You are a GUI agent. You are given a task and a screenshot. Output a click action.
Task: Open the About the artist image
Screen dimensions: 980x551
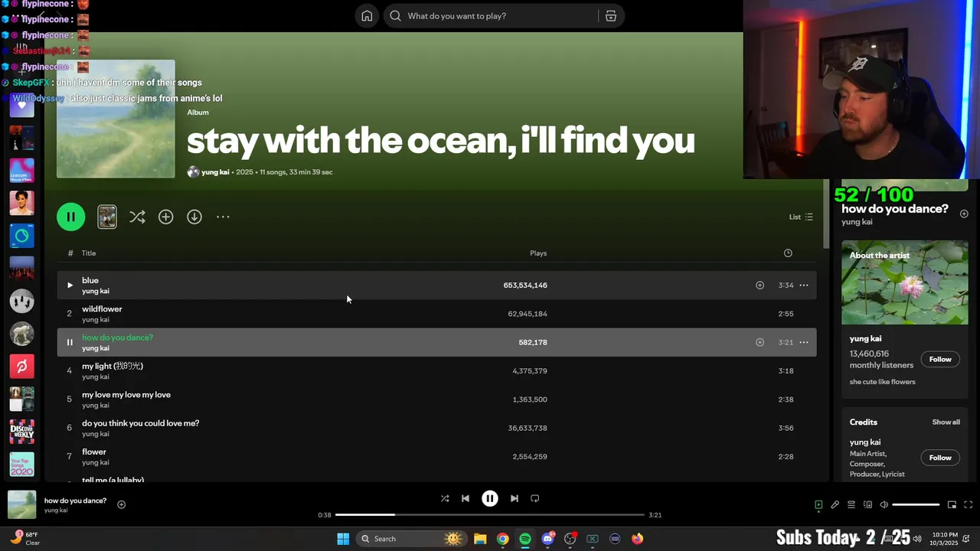[x=905, y=282]
